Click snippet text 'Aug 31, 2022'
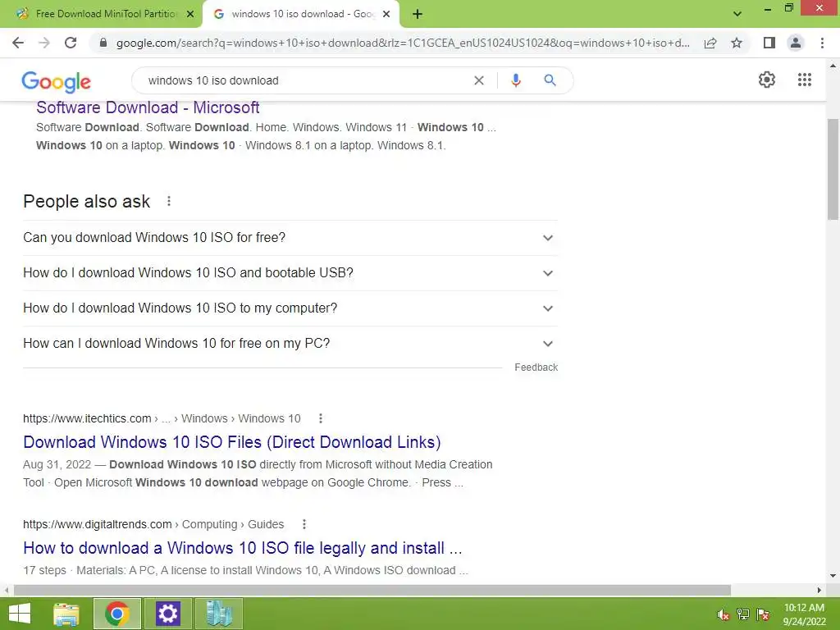 pyautogui.click(x=57, y=464)
